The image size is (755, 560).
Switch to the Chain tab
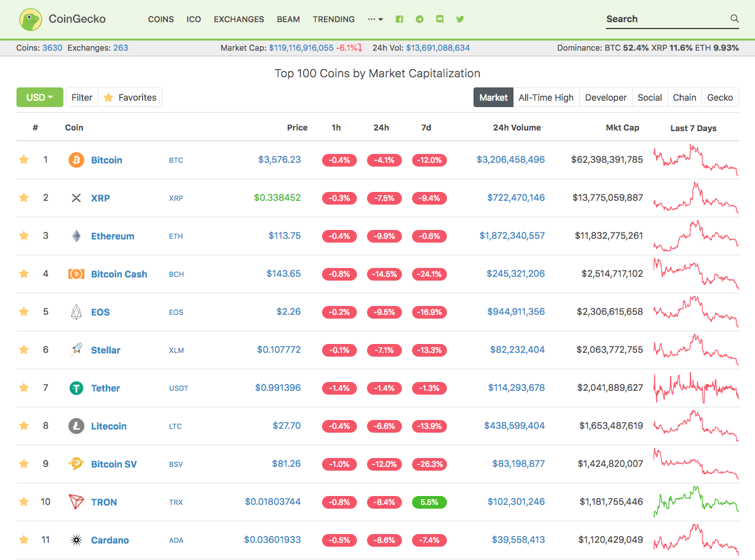click(x=684, y=97)
